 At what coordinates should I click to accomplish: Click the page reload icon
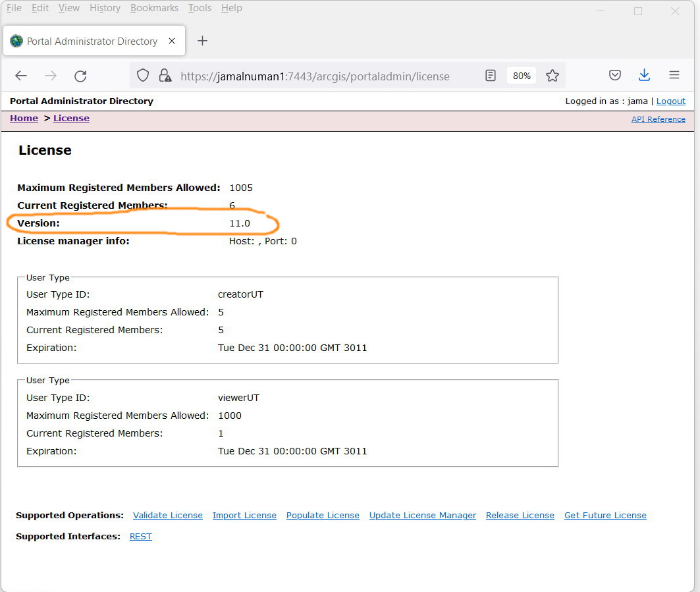[x=80, y=76]
